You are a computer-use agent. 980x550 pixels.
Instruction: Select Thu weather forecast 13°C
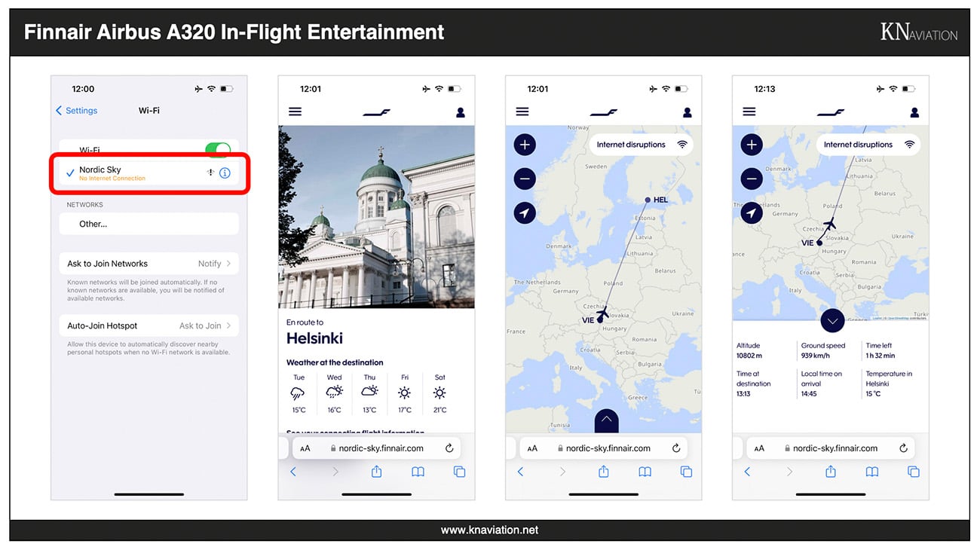tap(369, 394)
